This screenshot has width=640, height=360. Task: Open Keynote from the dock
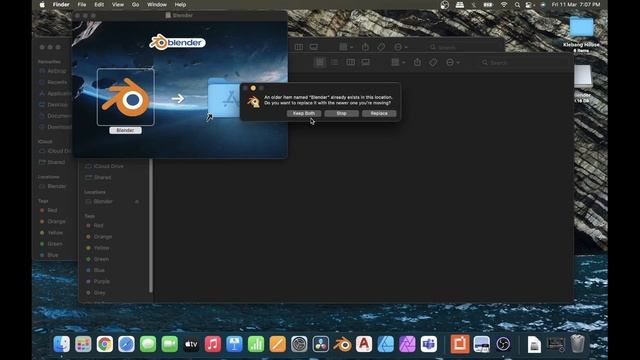[x=234, y=344]
